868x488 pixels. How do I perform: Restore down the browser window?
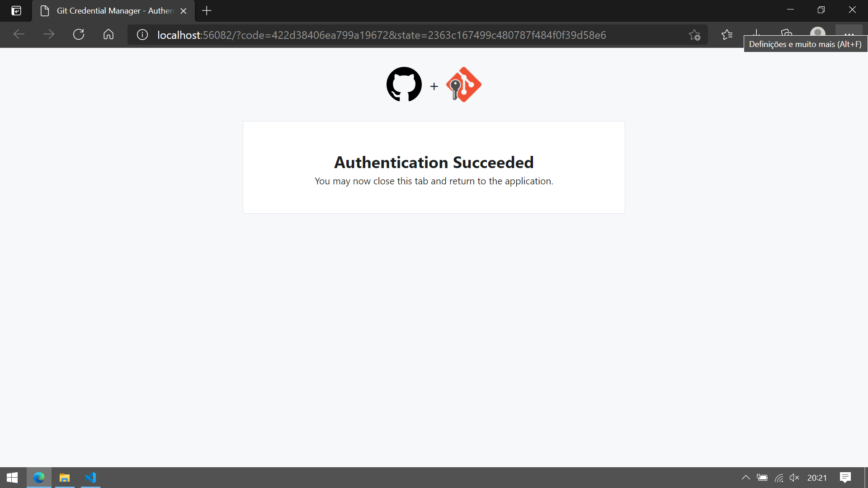pos(821,10)
